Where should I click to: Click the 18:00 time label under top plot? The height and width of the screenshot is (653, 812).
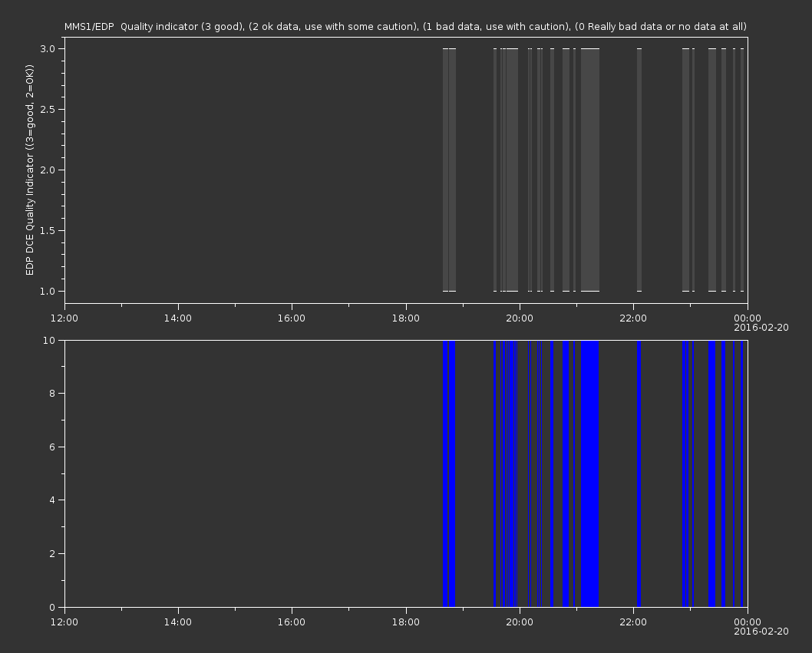coord(405,318)
